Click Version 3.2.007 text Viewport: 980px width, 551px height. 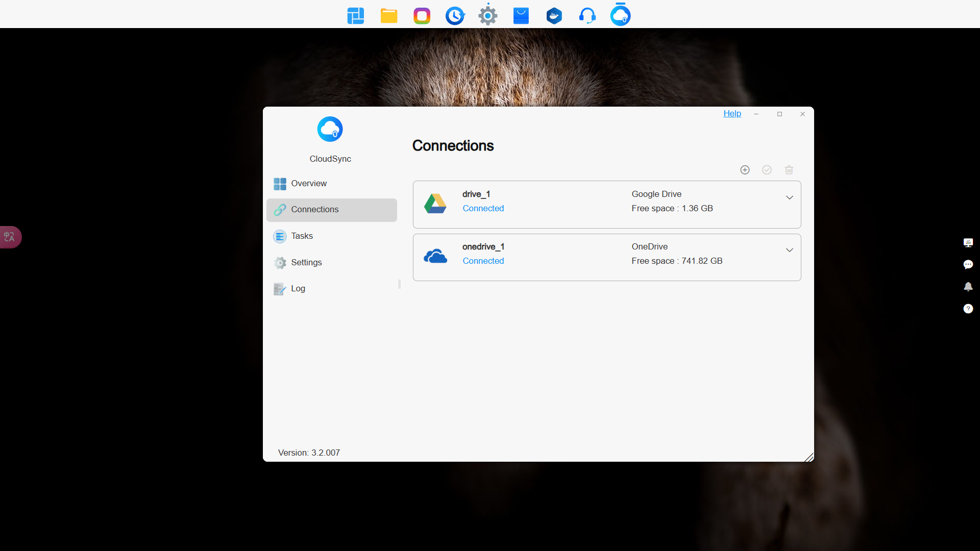point(309,453)
